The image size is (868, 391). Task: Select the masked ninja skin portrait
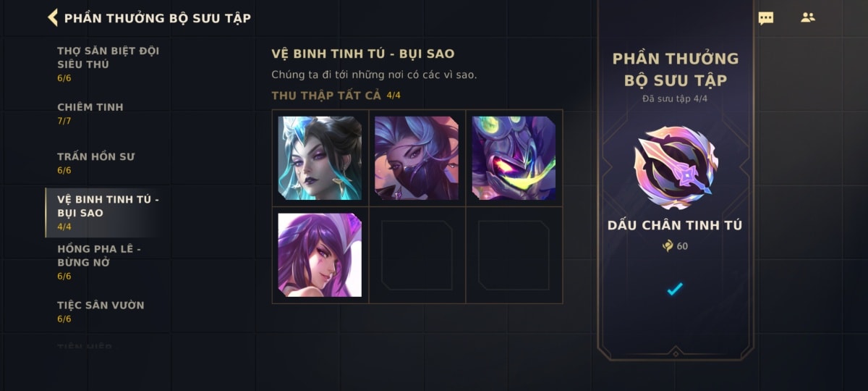point(417,158)
